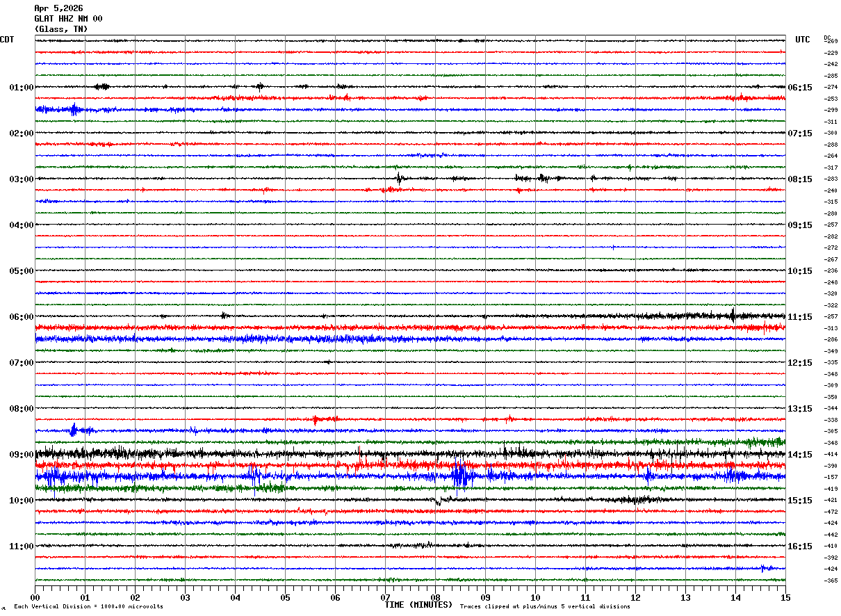Click the station code 'GLAT HHZ NM 00'

tap(68, 19)
